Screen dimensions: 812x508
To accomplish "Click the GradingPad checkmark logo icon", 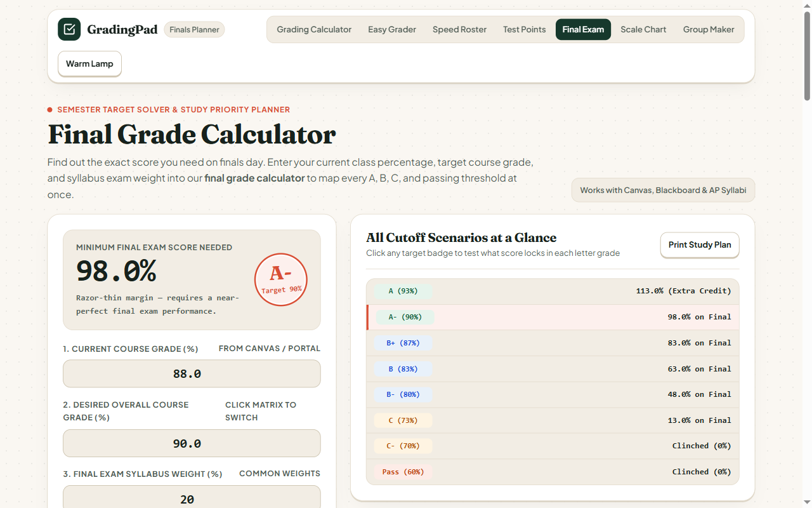I will point(69,29).
